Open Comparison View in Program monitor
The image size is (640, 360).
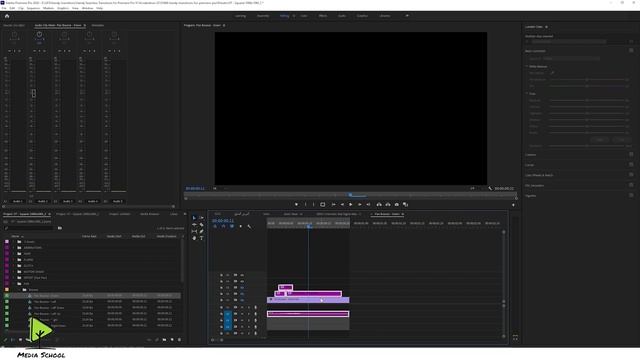coord(405,204)
